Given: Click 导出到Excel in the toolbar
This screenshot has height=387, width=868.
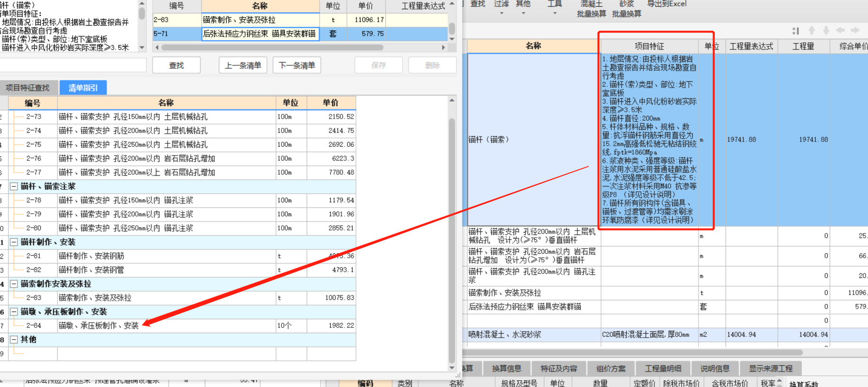Looking at the screenshot, I should tap(667, 4).
